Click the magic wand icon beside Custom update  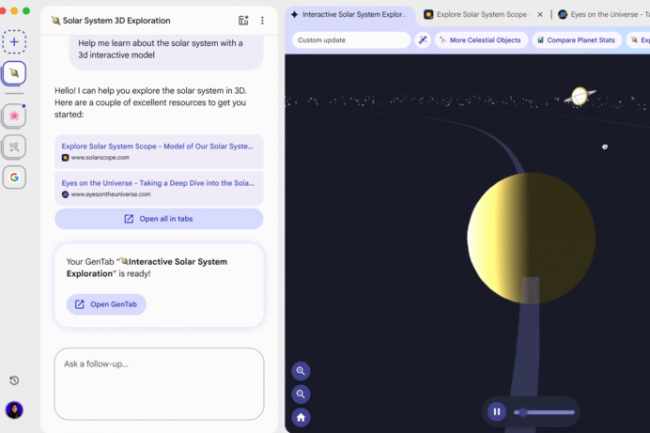pyautogui.click(x=422, y=40)
